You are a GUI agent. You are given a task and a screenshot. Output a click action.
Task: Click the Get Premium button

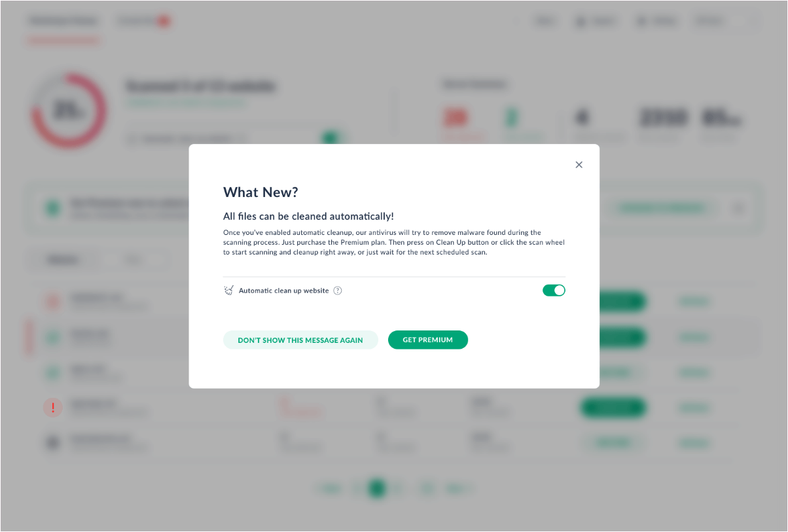(x=428, y=340)
